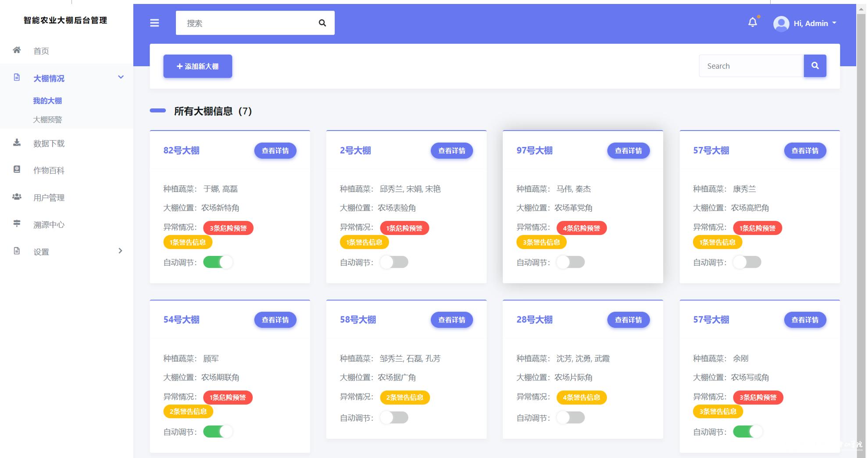This screenshot has width=868, height=458.
Task: Click the Search input field
Action: coord(751,66)
